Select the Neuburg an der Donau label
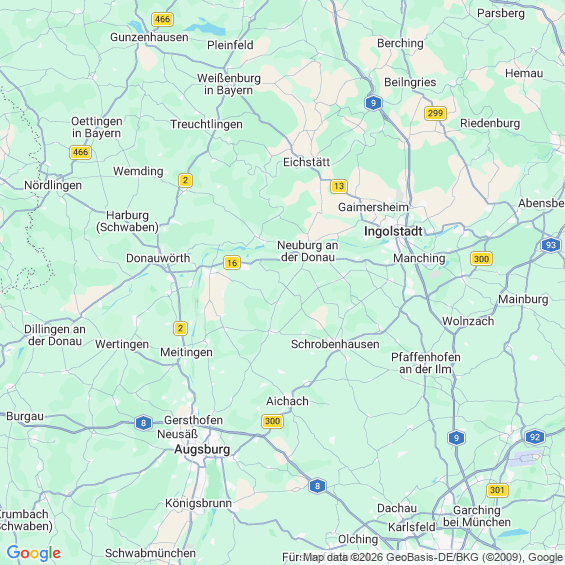The image size is (565, 565). [x=308, y=251]
